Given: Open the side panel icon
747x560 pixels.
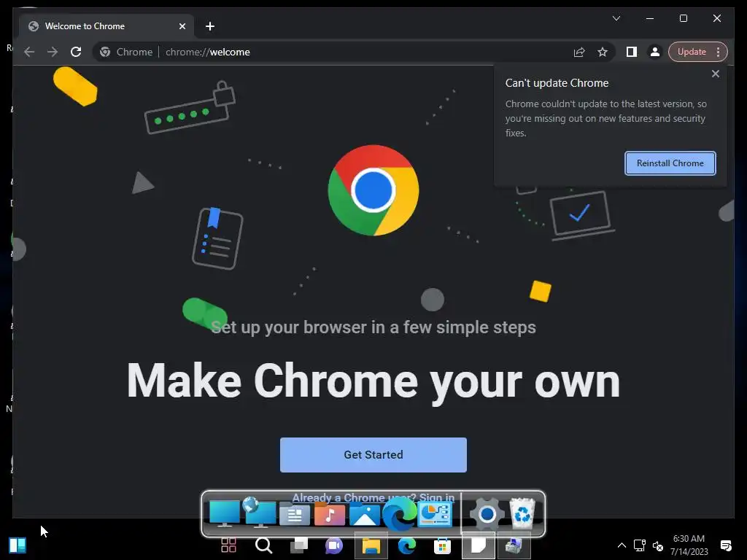Looking at the screenshot, I should [632, 52].
